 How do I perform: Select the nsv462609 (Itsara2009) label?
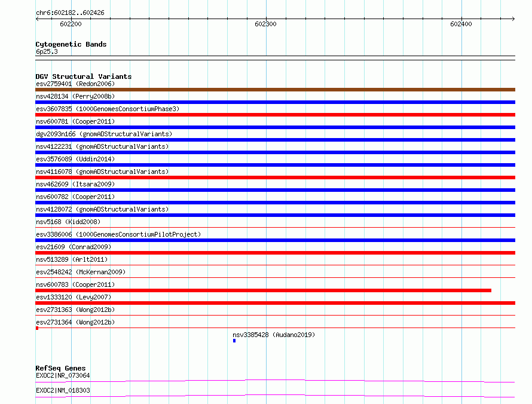[75, 184]
